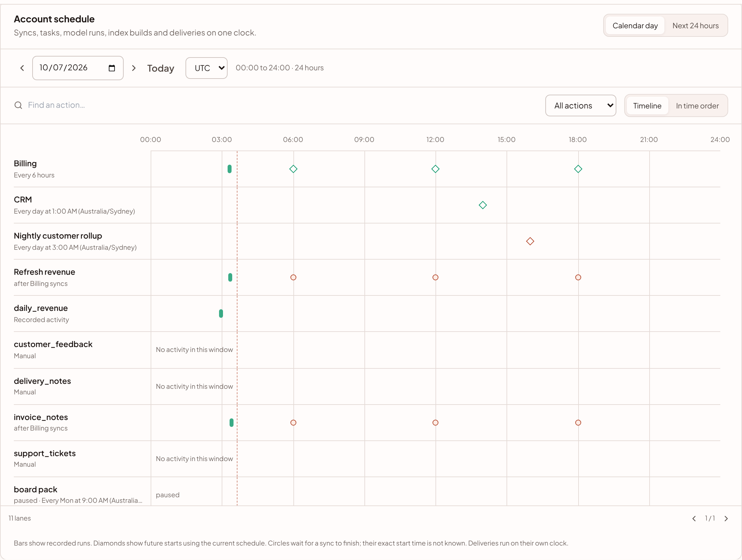Select the Billing lane label
Viewport: 742px width, 560px height.
click(x=25, y=164)
